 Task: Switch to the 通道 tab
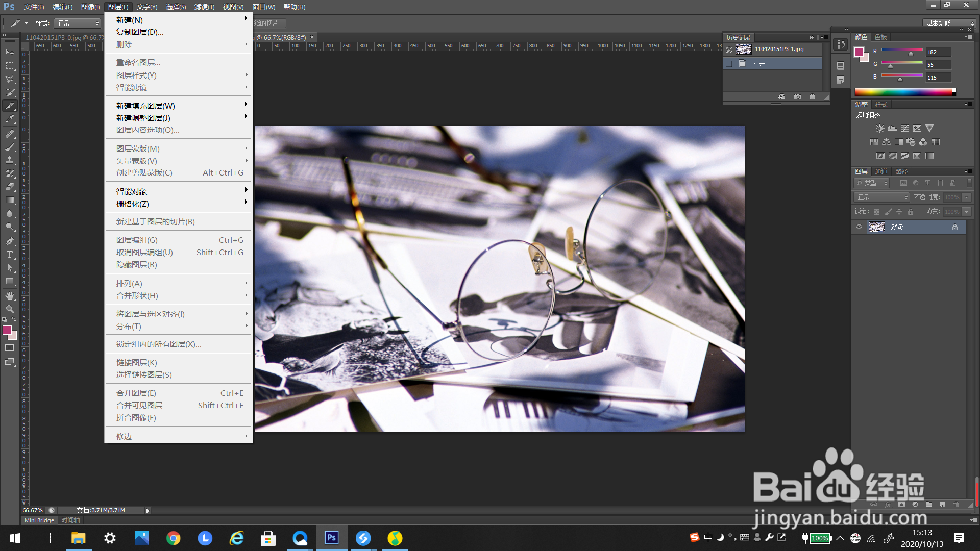pos(881,171)
